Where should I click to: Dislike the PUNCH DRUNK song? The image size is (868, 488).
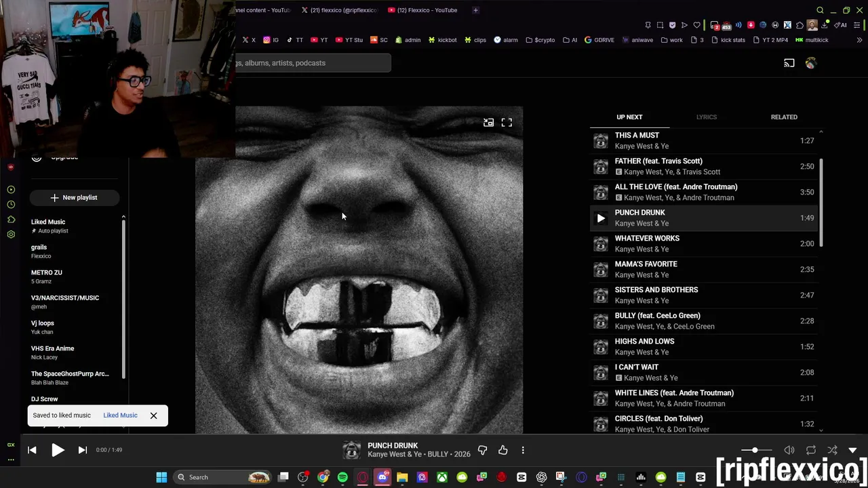pos(482,450)
